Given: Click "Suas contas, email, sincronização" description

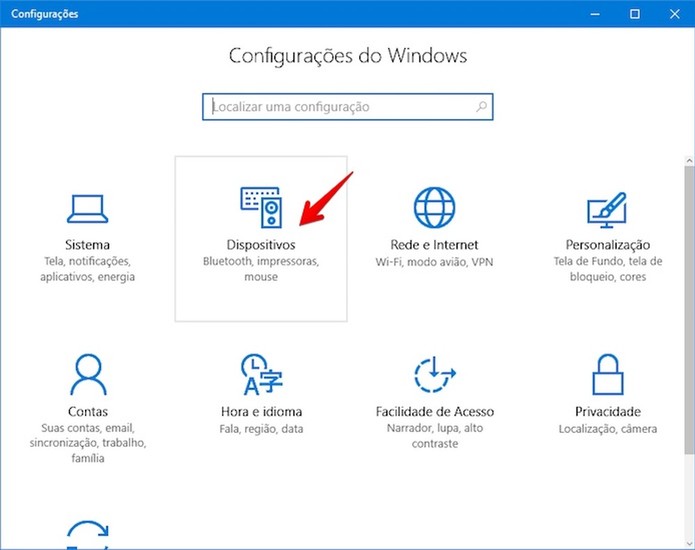Looking at the screenshot, I should tap(88, 443).
